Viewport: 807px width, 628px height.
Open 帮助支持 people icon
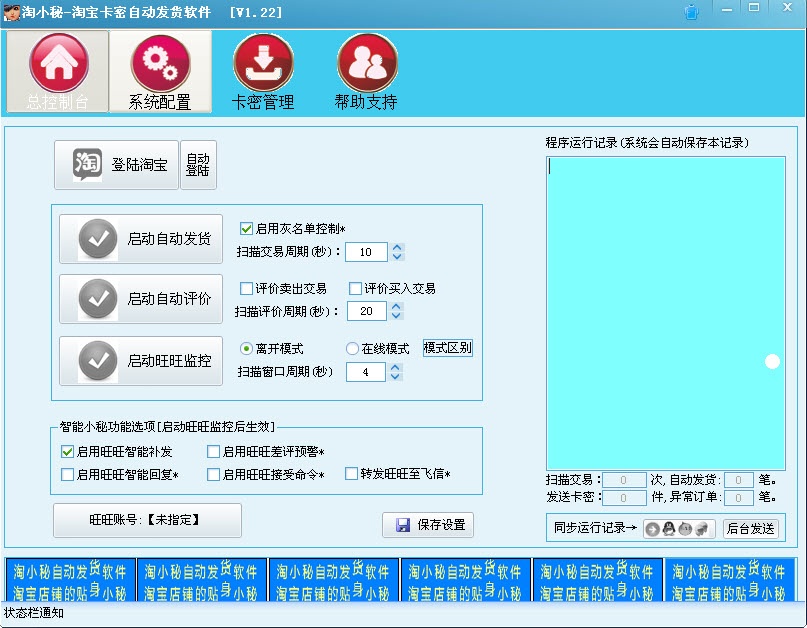pyautogui.click(x=366, y=62)
